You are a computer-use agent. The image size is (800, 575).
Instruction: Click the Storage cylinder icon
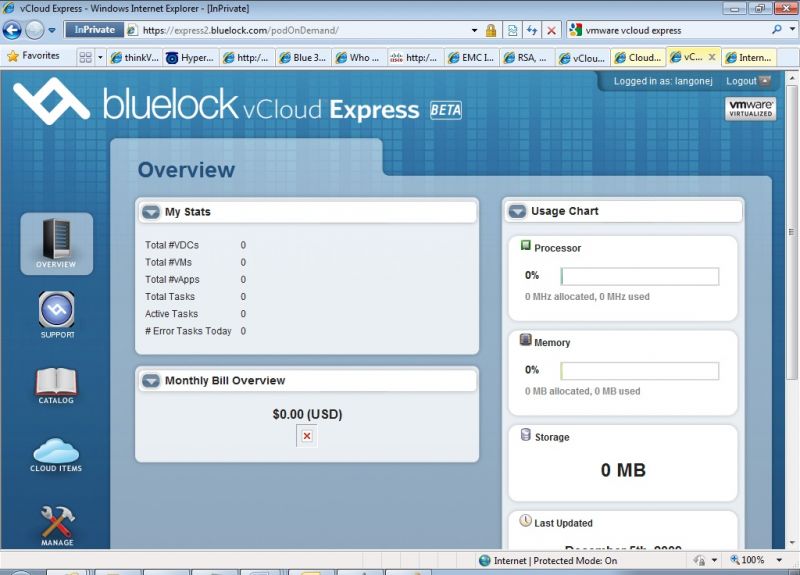tap(526, 435)
